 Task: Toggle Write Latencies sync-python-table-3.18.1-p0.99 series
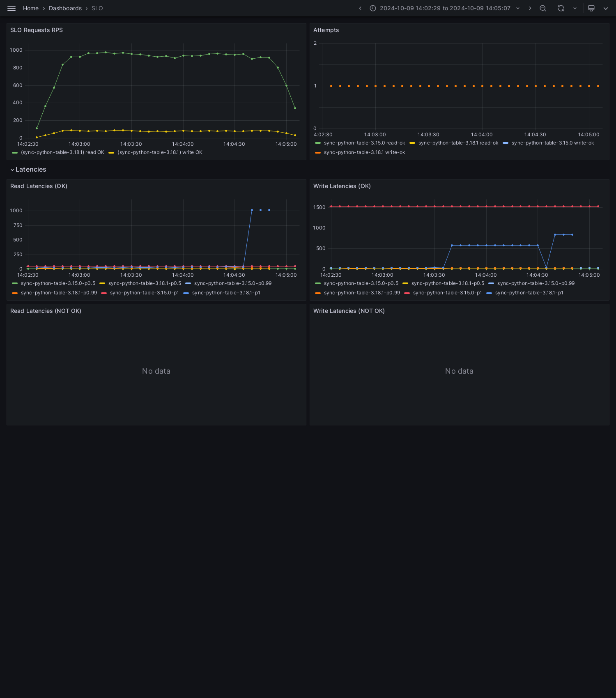pyautogui.click(x=362, y=293)
